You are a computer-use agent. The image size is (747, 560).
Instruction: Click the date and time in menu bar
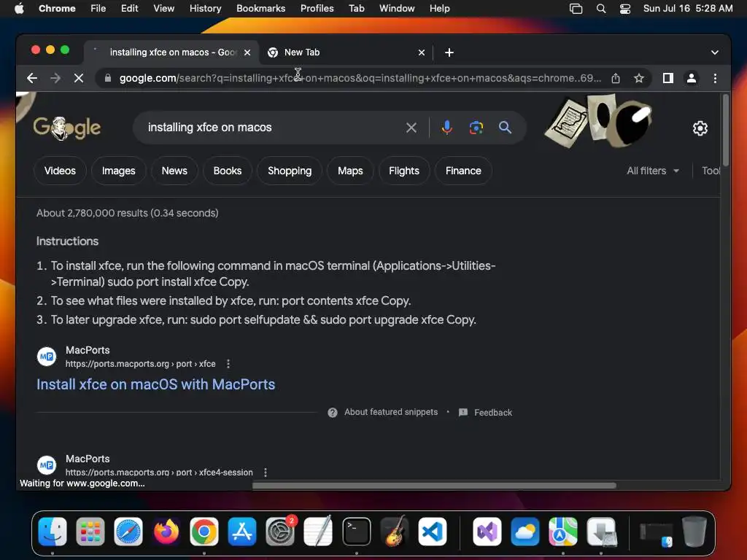pyautogui.click(x=688, y=9)
